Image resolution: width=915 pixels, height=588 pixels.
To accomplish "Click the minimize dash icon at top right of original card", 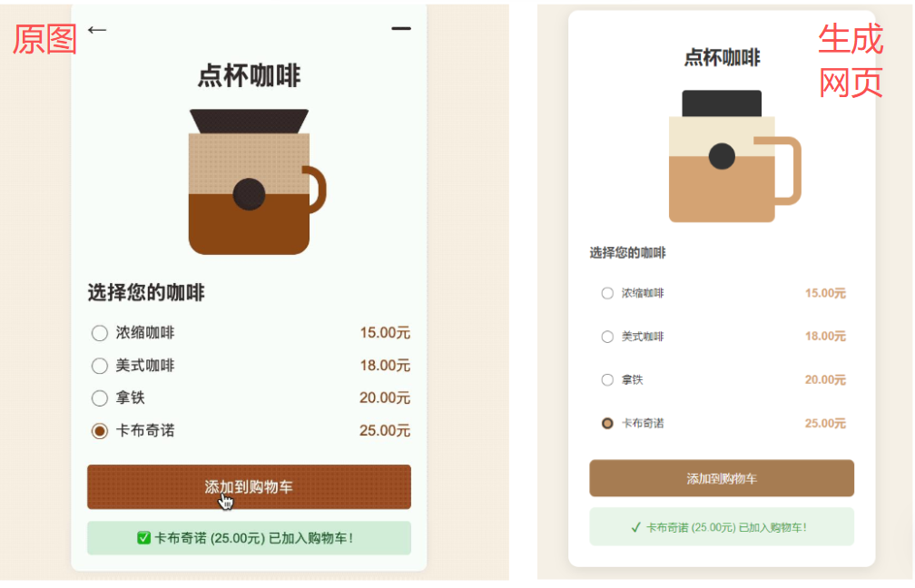I will [401, 28].
